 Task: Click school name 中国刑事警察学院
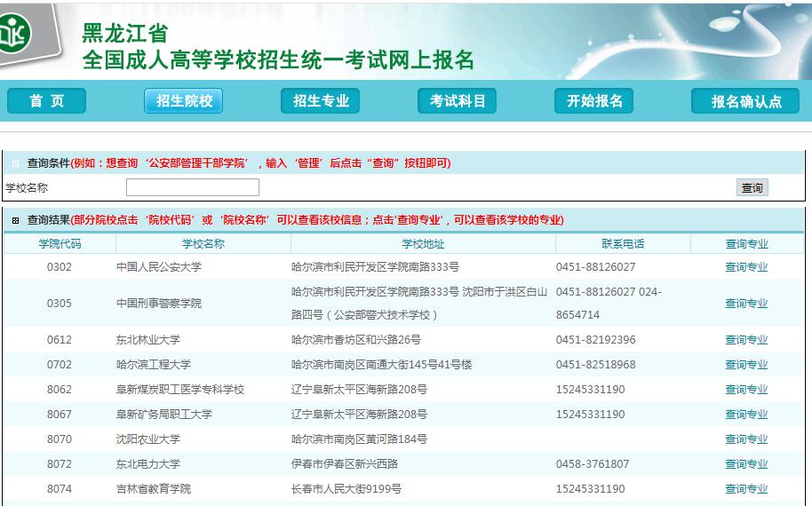[x=159, y=304]
